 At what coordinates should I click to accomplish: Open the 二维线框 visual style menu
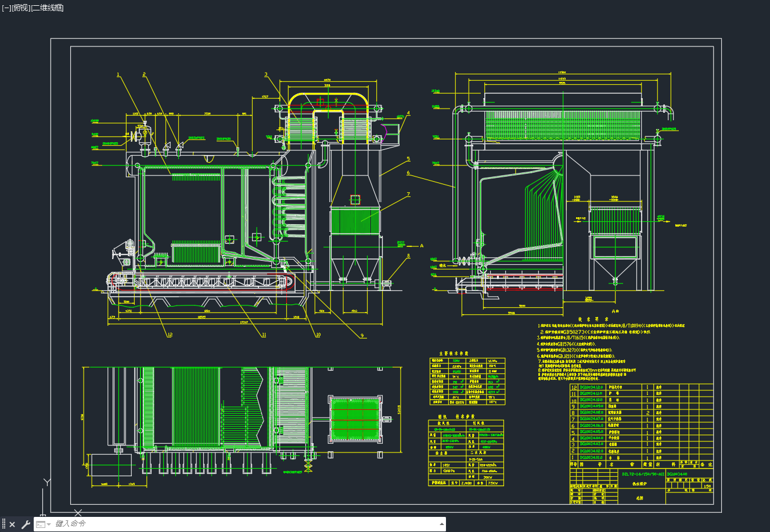pos(46,8)
